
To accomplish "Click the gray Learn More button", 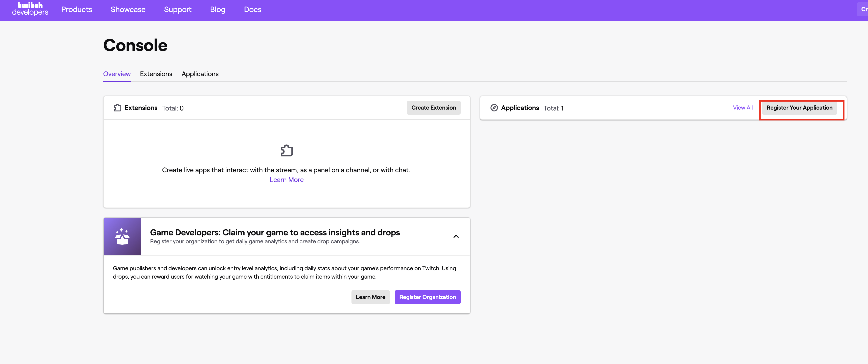I will pos(370,297).
